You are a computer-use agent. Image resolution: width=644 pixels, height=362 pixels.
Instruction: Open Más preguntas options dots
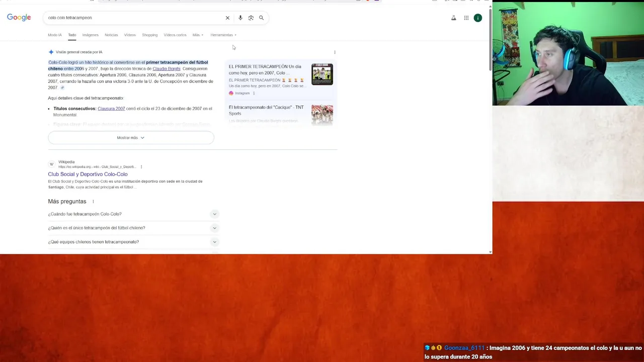93,202
